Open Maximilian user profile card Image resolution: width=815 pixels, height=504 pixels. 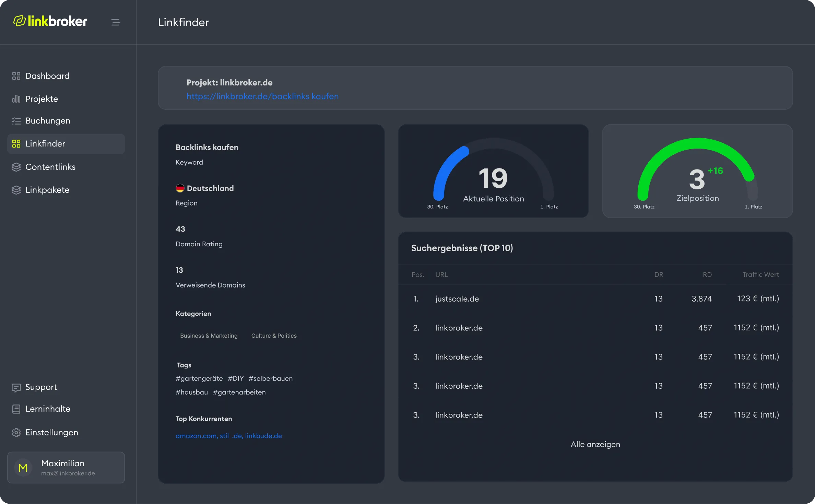(66, 468)
